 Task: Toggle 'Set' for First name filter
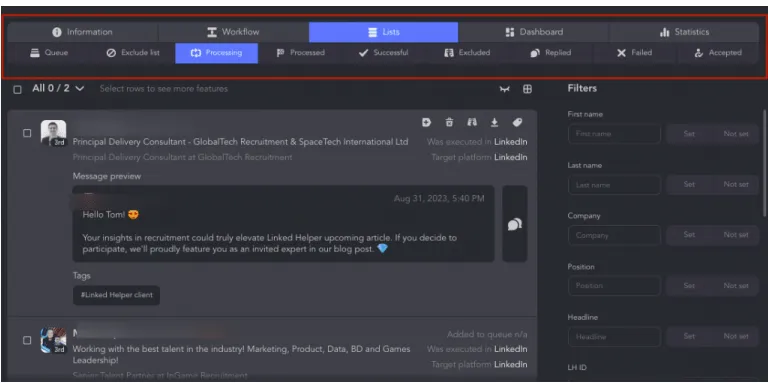tap(689, 134)
